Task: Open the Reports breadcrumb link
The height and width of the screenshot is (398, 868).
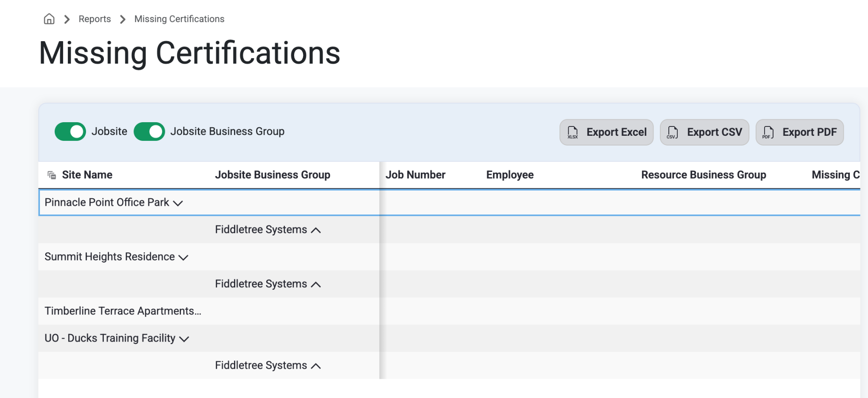Action: pyautogui.click(x=95, y=19)
